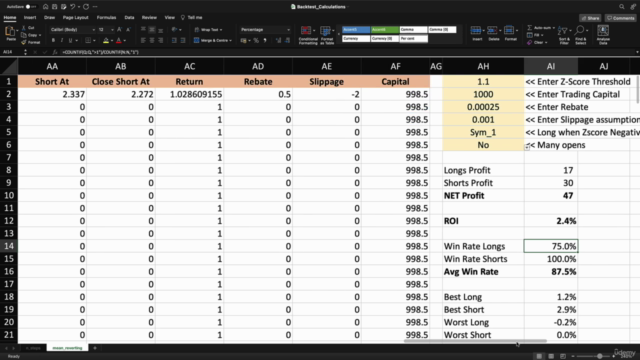640x360 pixels.
Task: Select the mean_reverting sheet tab
Action: (x=67, y=348)
